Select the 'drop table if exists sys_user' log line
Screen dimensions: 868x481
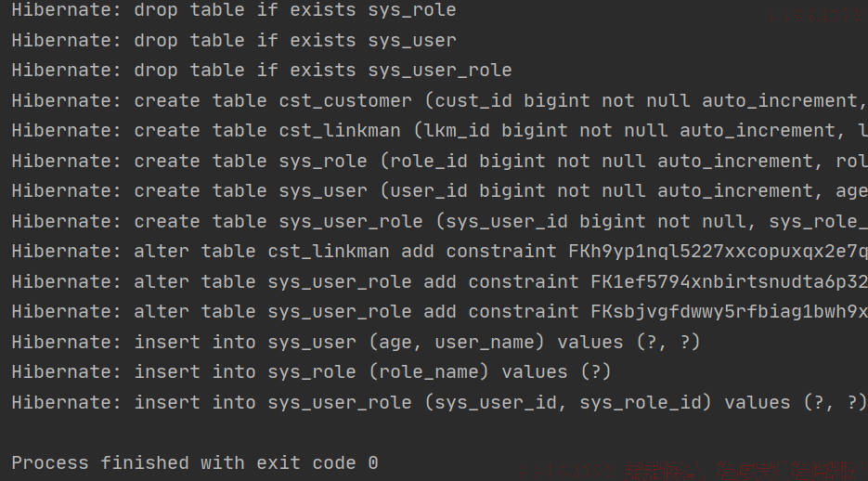(234, 41)
